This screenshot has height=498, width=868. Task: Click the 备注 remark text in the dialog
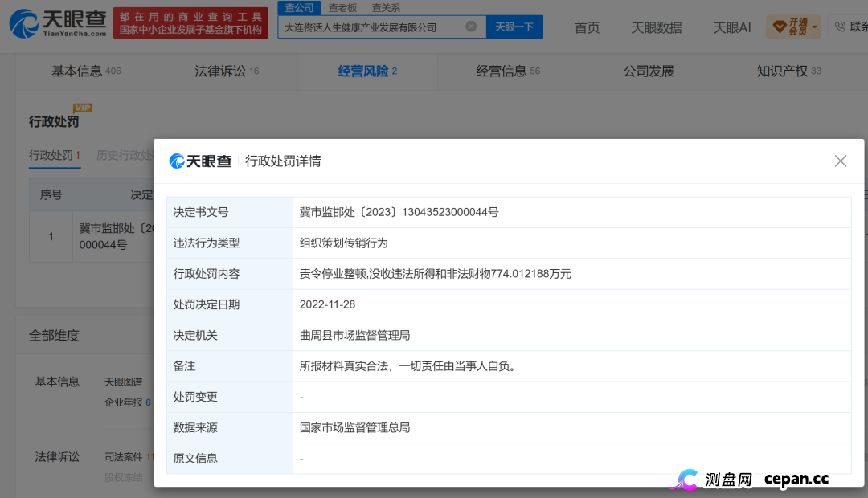pos(410,366)
